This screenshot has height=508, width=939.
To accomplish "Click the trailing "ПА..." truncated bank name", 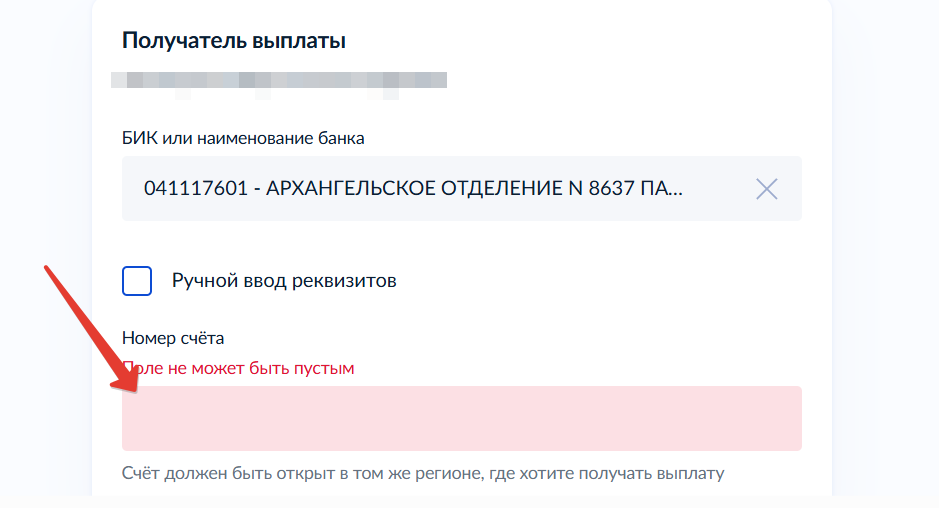I will (x=667, y=189).
